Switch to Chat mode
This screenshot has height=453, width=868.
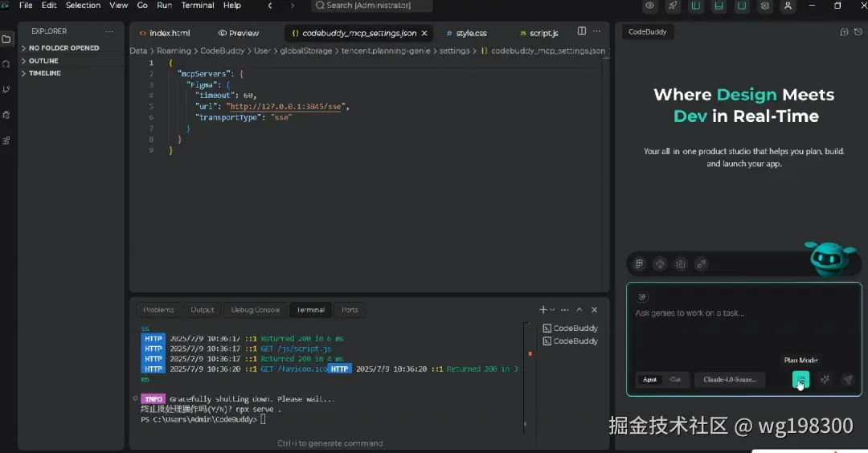[675, 379]
